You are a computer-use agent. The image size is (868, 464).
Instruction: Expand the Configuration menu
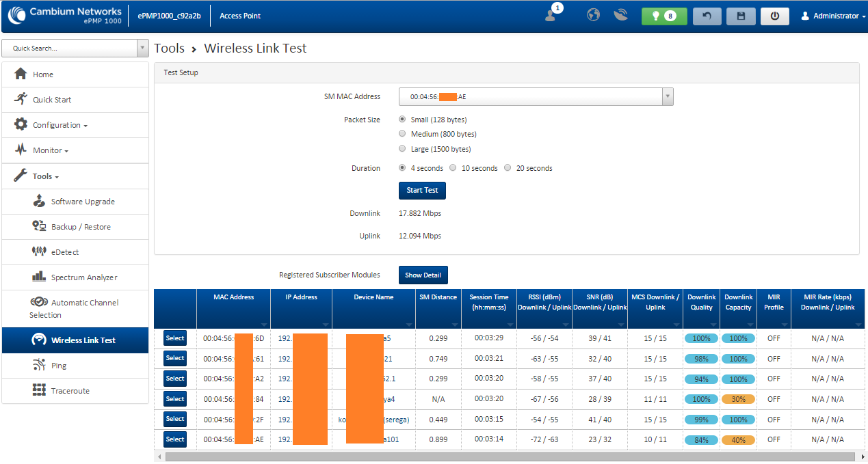coord(75,125)
